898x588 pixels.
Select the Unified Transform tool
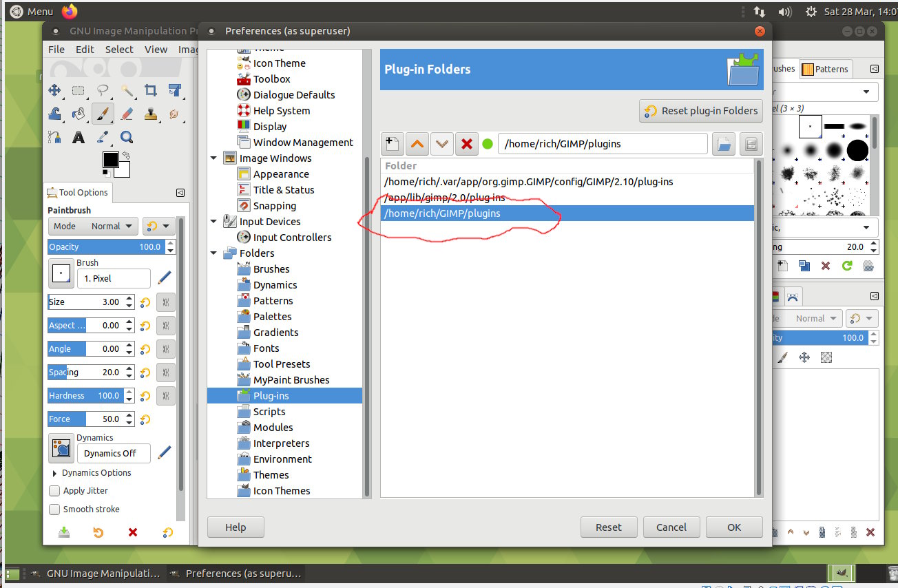(174, 90)
